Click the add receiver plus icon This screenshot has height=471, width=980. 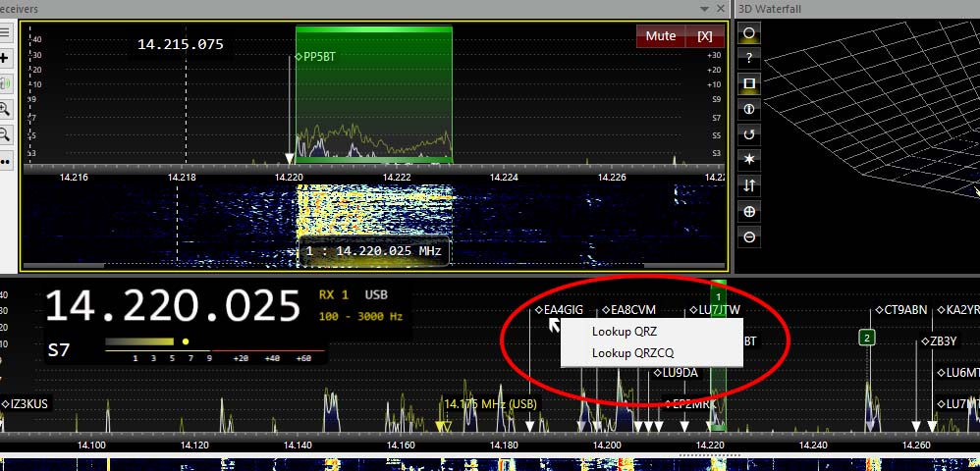pyautogui.click(x=5, y=58)
